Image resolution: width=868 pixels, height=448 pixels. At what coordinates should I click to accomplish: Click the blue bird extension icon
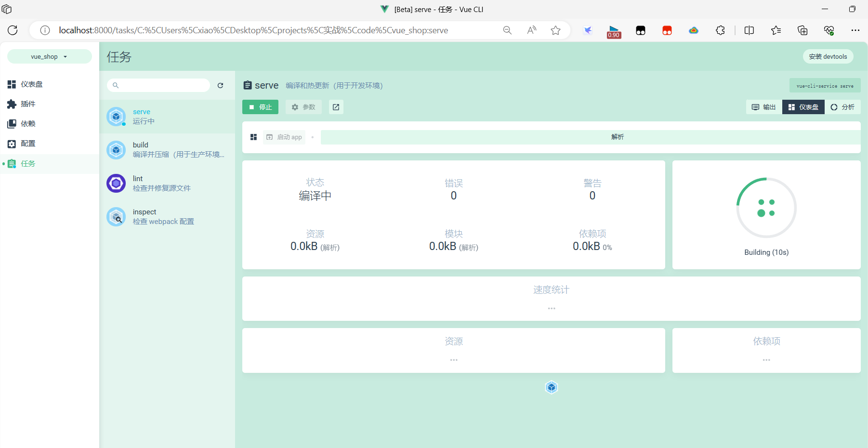(588, 30)
